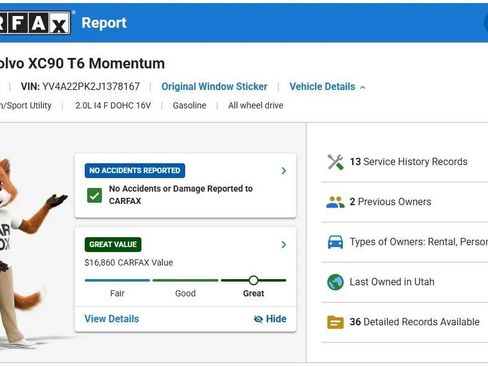Image resolution: width=488 pixels, height=366 pixels.
Task: Click the All wheel drive text
Action: [x=256, y=106]
